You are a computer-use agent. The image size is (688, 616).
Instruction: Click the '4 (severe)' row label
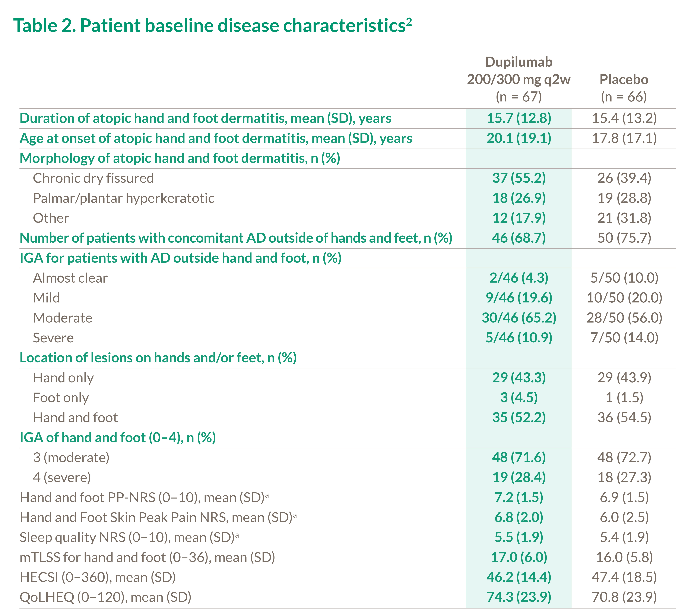(62, 478)
